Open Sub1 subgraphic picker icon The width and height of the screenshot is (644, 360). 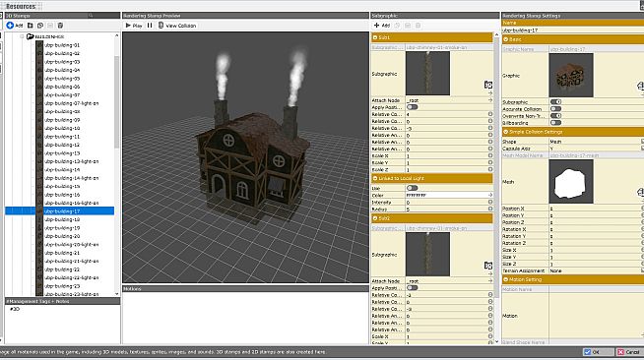pyautogui.click(x=488, y=85)
